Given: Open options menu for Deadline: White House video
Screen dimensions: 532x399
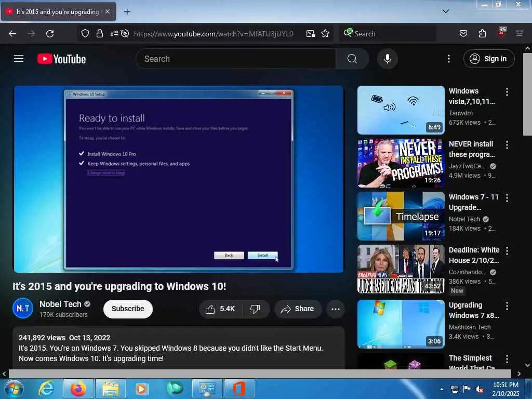Looking at the screenshot, I should coord(507,251).
